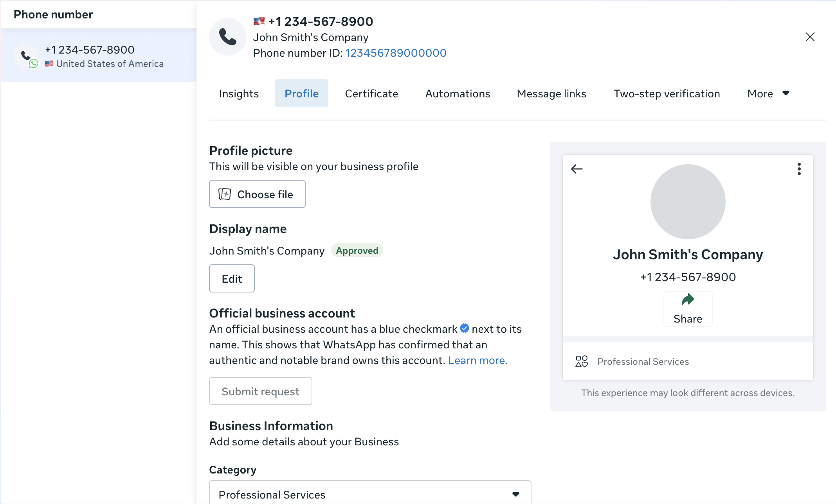Click the blue verified checkmark badge

465,328
